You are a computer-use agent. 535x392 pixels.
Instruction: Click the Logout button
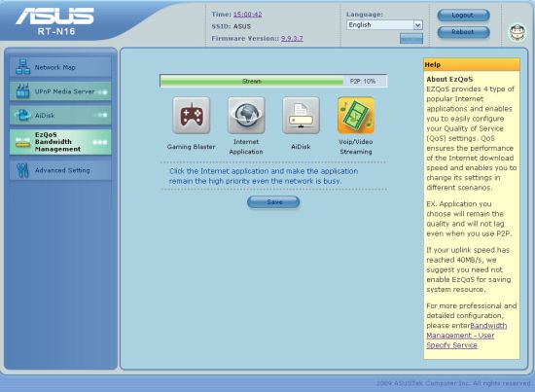[463, 16]
